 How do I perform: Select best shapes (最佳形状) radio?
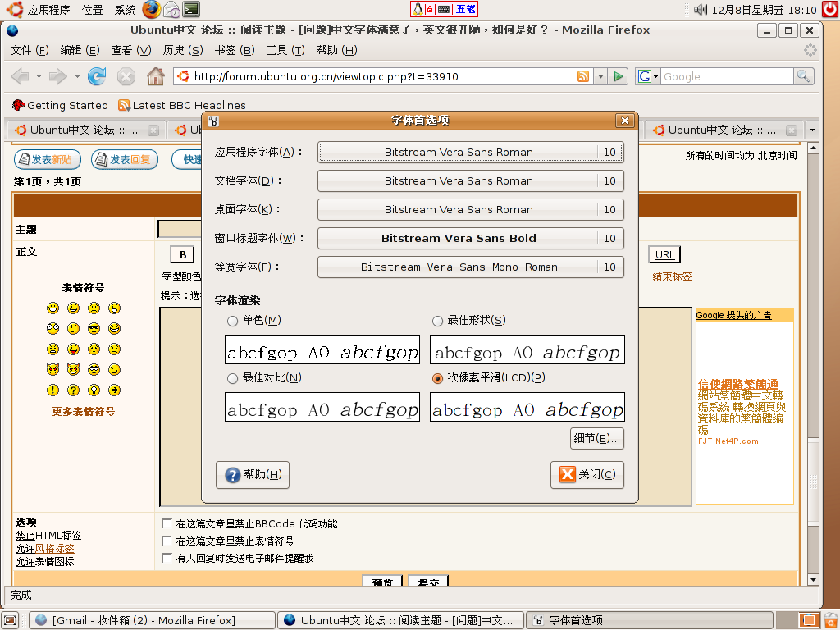point(438,321)
